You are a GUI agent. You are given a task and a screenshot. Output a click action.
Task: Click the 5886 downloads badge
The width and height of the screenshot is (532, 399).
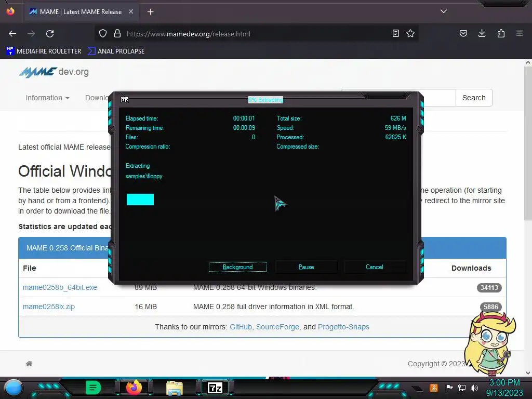coord(490,307)
